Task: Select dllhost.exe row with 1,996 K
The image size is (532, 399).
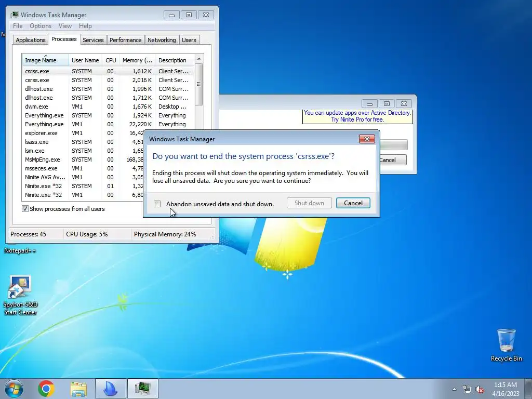Action: tap(108, 89)
